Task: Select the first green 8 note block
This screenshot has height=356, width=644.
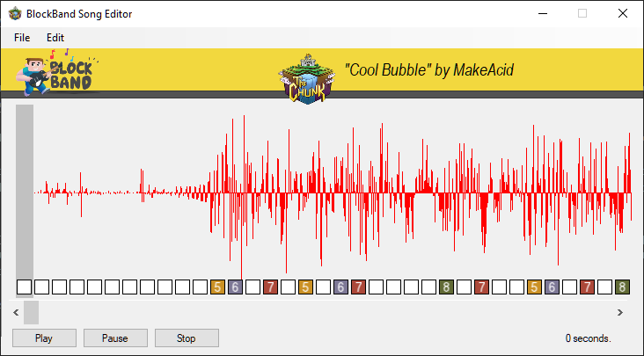Action: pos(446,287)
